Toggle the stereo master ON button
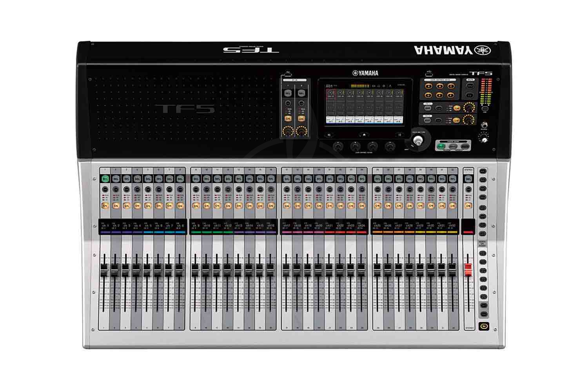The height and width of the screenshot is (392, 588). click(x=468, y=205)
